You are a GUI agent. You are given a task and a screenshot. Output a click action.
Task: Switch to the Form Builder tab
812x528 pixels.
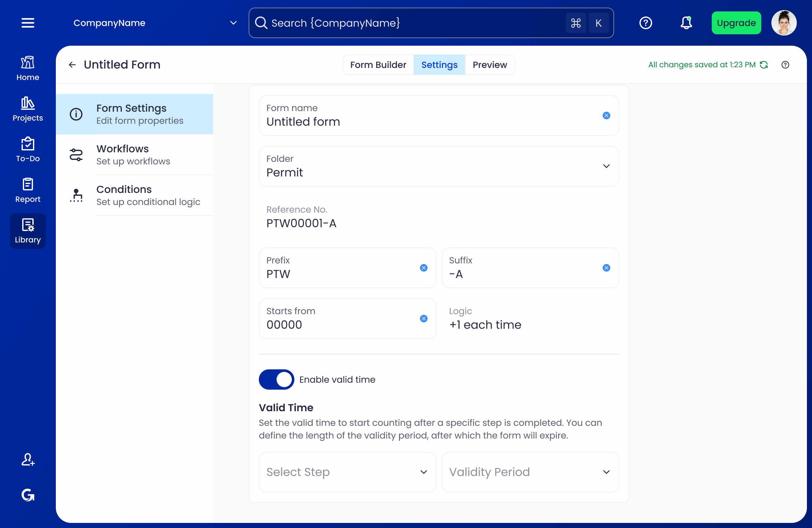click(378, 64)
